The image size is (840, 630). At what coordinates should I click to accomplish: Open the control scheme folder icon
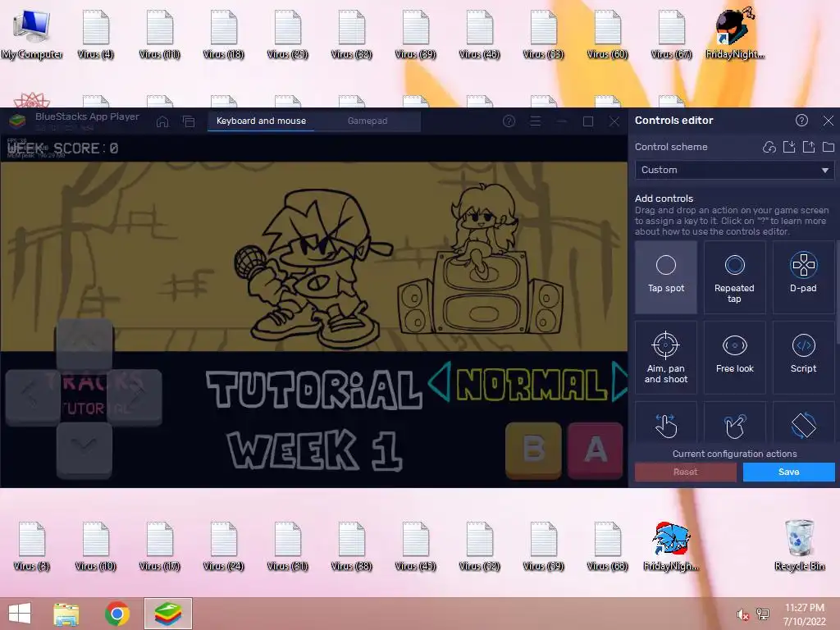click(829, 147)
